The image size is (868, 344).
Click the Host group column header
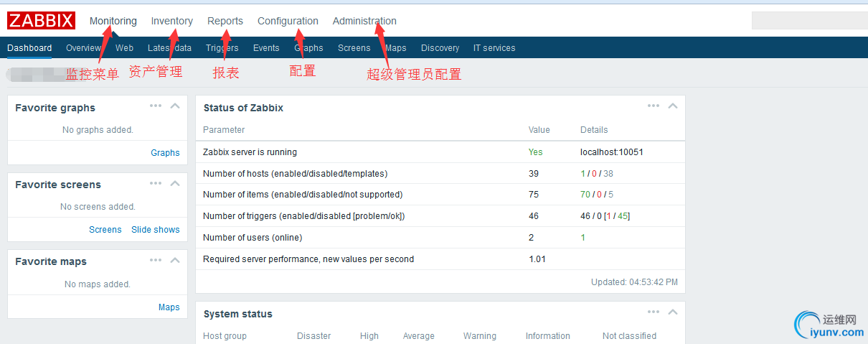click(x=225, y=336)
